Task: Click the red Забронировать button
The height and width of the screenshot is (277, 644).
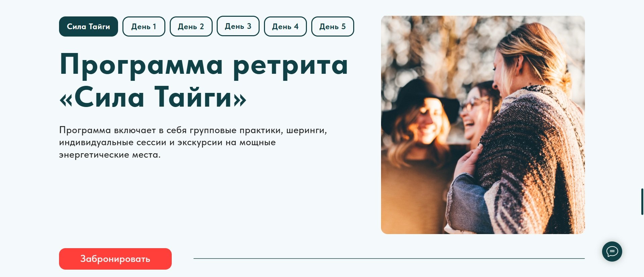Action: pyautogui.click(x=115, y=259)
